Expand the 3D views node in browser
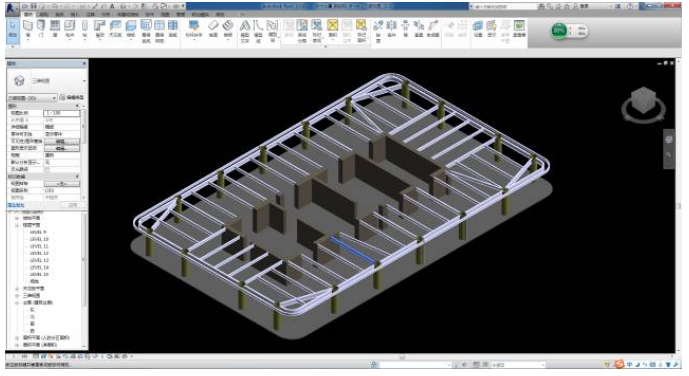The height and width of the screenshot is (376, 689). [x=17, y=296]
